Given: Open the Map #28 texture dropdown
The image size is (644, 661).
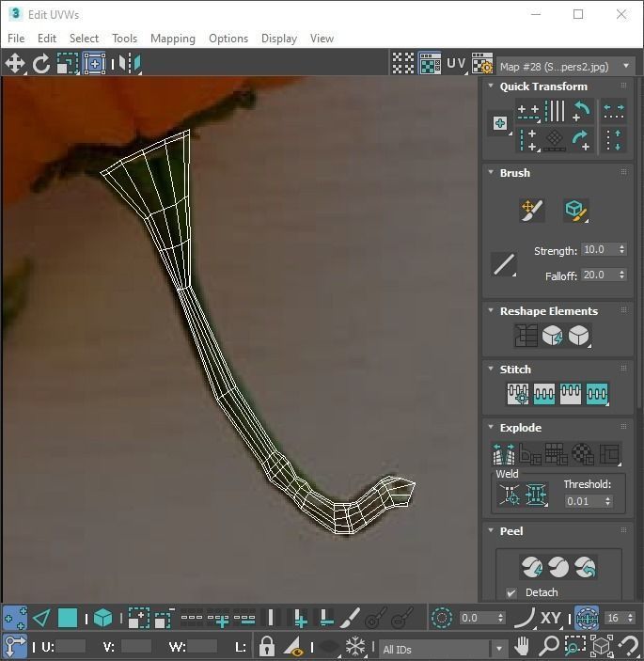Looking at the screenshot, I should click(x=566, y=66).
